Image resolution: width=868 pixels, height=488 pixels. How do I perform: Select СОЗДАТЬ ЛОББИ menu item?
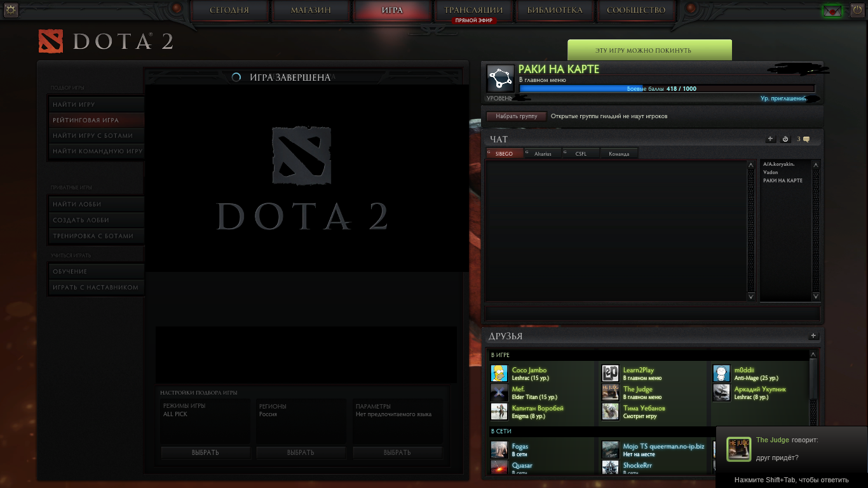pyautogui.click(x=97, y=220)
